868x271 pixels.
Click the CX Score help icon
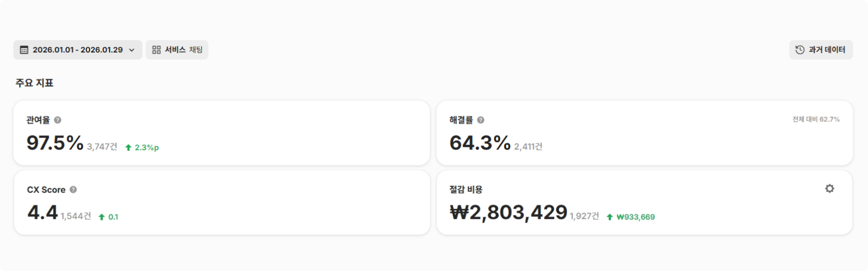(73, 190)
